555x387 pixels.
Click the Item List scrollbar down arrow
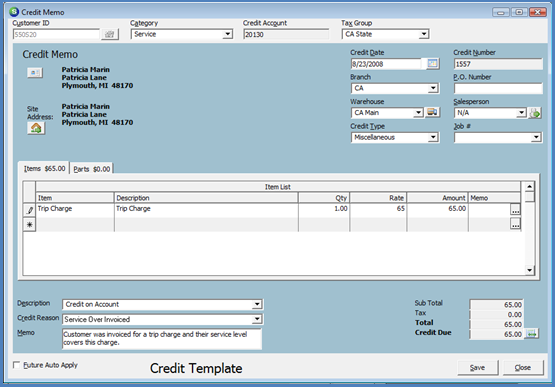(x=529, y=270)
